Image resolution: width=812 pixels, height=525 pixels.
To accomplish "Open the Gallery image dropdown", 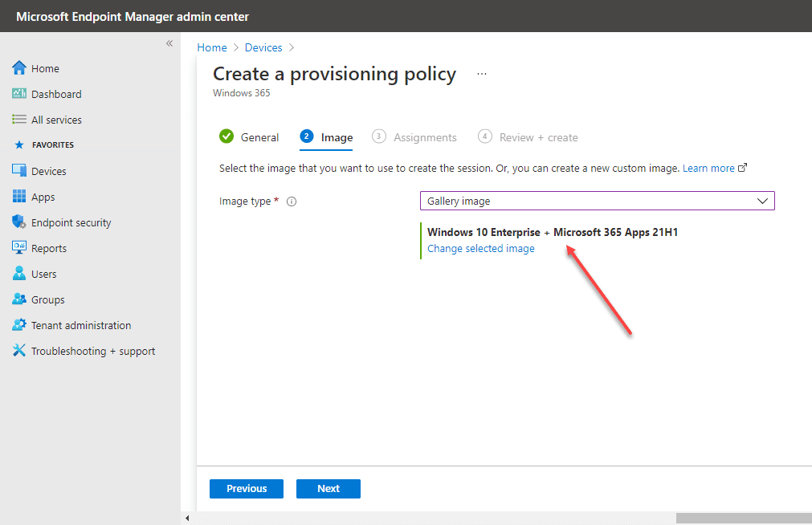I will pyautogui.click(x=597, y=201).
